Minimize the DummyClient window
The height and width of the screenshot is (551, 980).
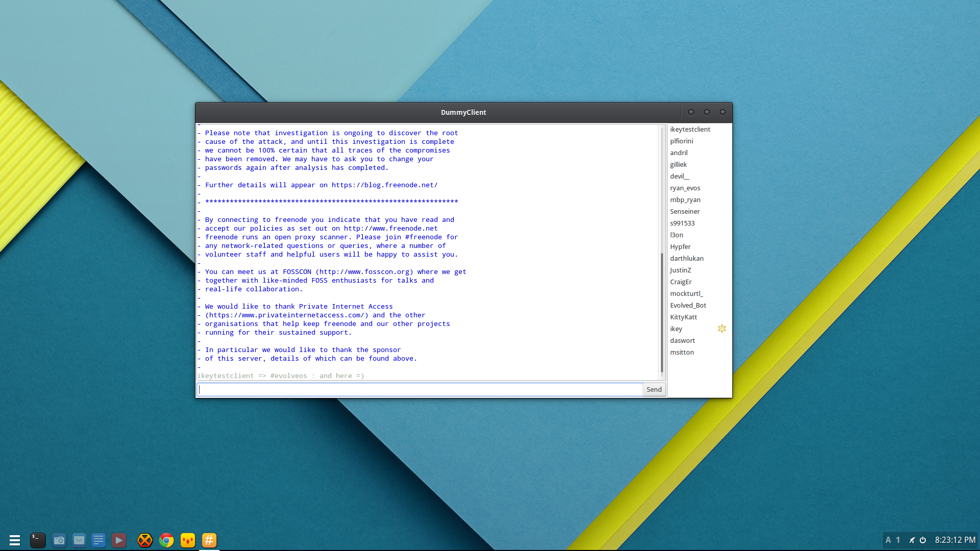[691, 112]
